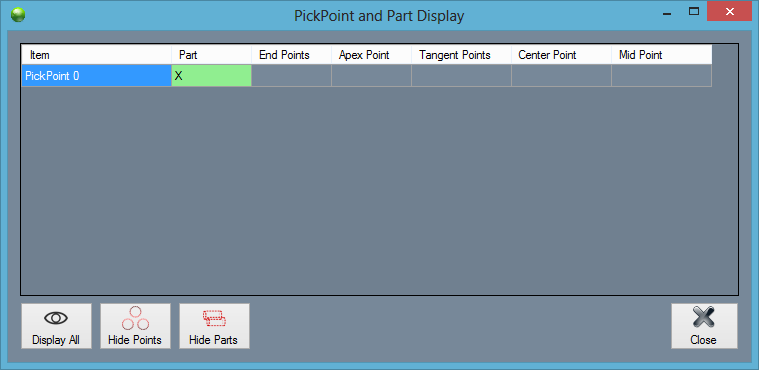This screenshot has height=370, width=759.
Task: Toggle Tangent Points cell for PickPoint 0
Action: pyautogui.click(x=461, y=76)
